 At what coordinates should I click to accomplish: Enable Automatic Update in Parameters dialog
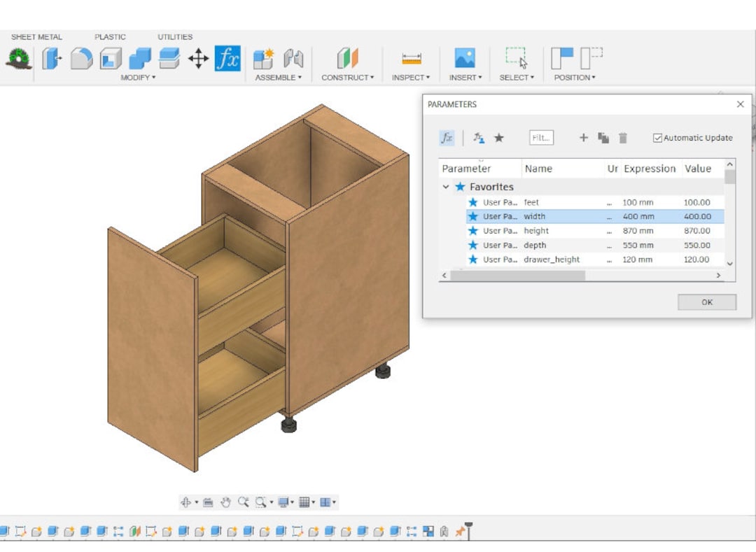coord(657,138)
